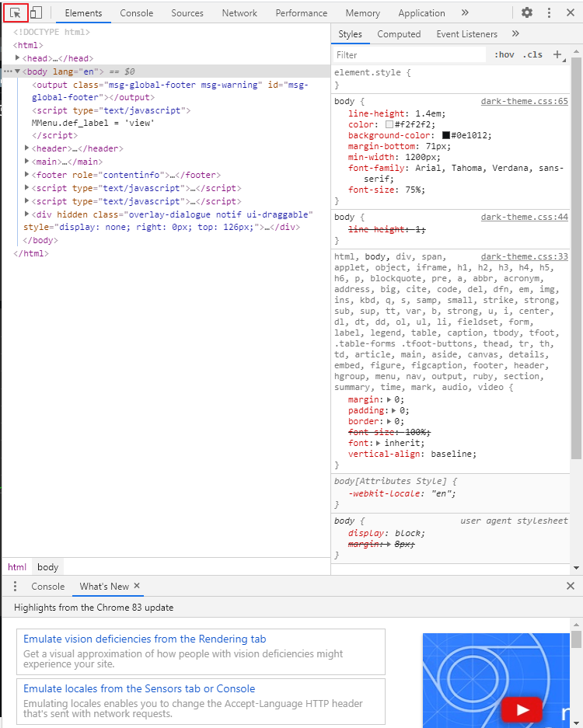Expand the margin shorthand property triangle
The height and width of the screenshot is (728, 583).
pyautogui.click(x=389, y=399)
